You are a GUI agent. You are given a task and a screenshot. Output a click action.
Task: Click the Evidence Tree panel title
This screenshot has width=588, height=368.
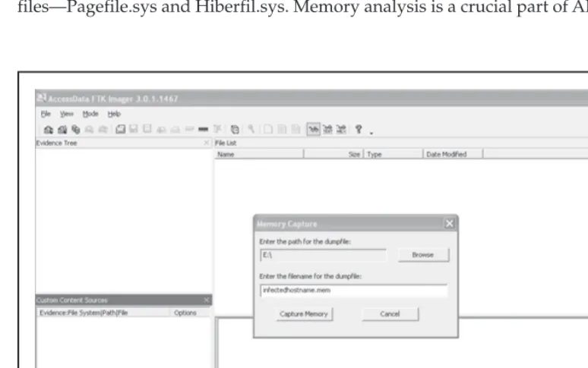click(56, 143)
